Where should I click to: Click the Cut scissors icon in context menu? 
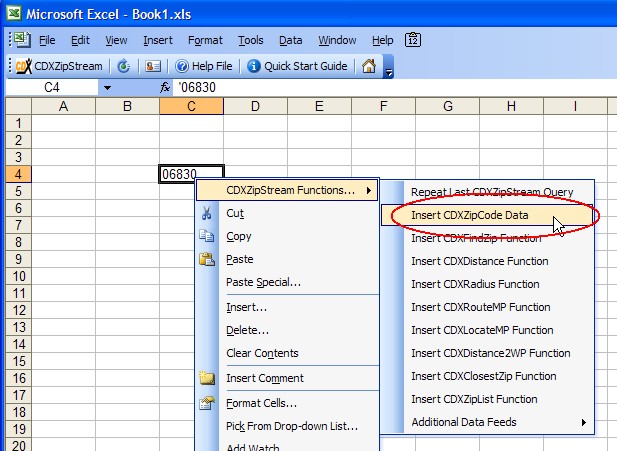(x=207, y=213)
